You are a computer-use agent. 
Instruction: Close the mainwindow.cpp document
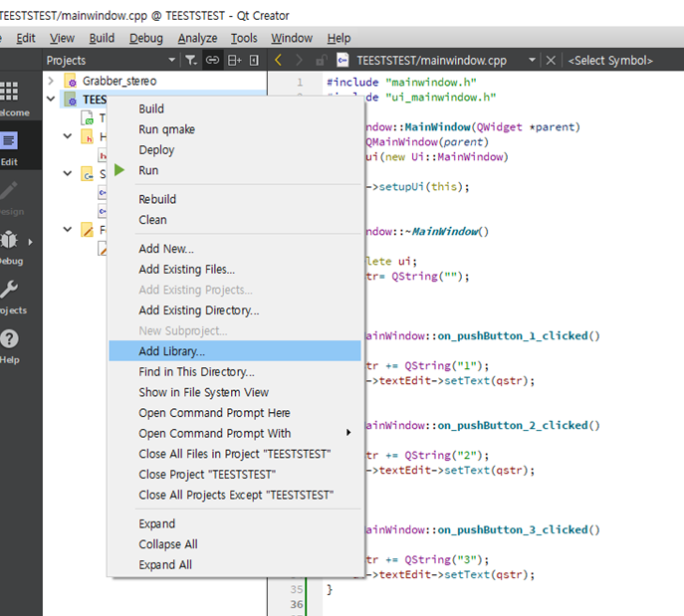[551, 61]
